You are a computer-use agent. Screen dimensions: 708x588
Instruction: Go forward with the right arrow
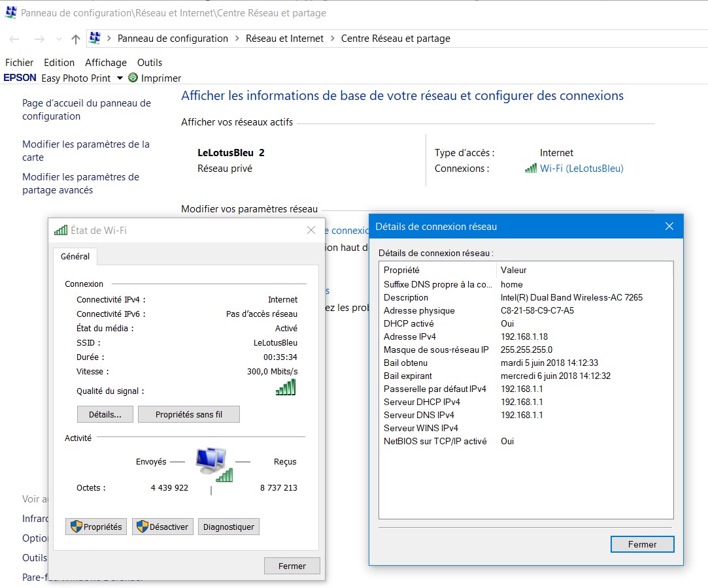pos(40,39)
